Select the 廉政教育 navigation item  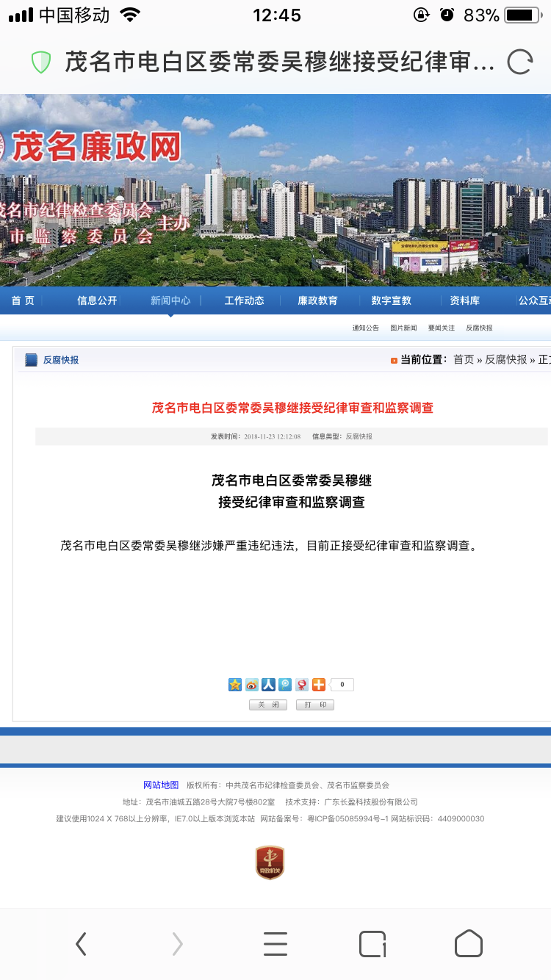click(317, 300)
